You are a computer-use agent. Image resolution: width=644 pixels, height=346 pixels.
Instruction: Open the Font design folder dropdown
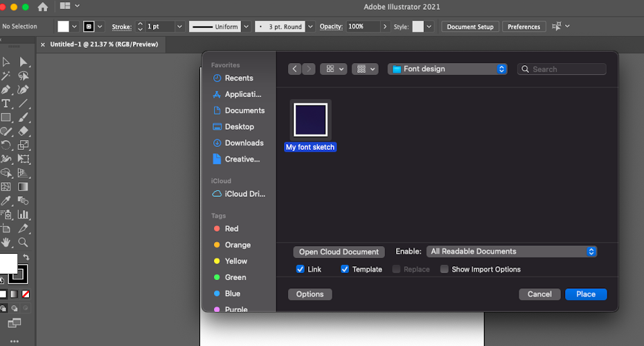pos(447,69)
